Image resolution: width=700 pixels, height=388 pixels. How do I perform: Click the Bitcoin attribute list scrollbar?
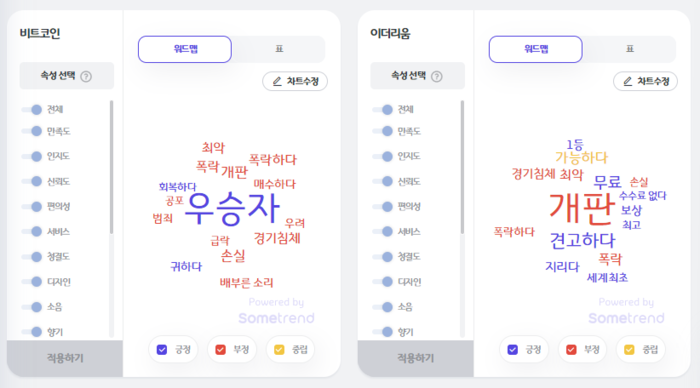(111, 167)
